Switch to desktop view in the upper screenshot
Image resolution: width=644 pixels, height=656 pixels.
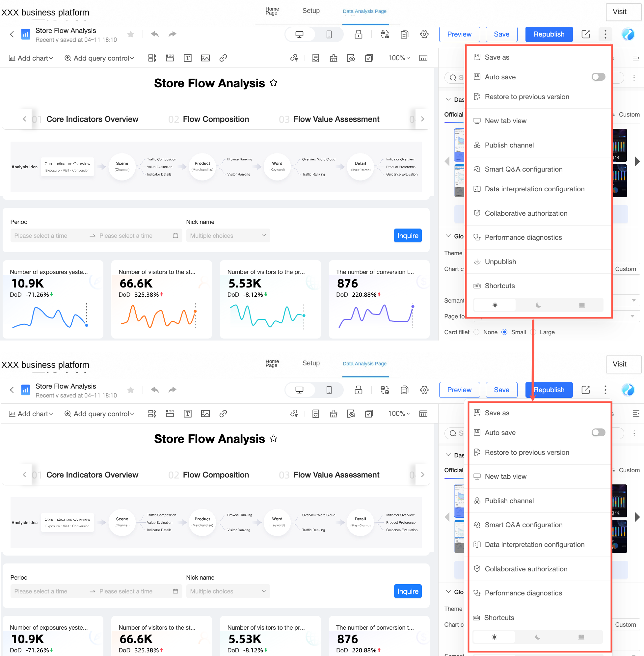click(x=300, y=34)
